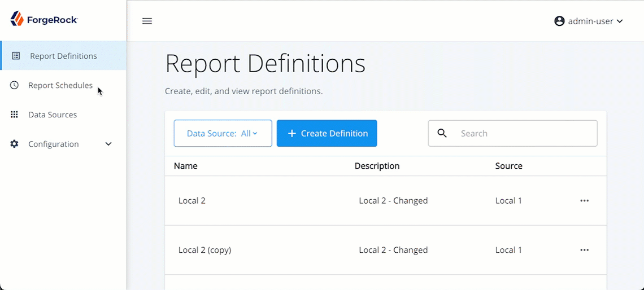The height and width of the screenshot is (290, 644).
Task: Open the admin-user dropdown arrow
Action: pyautogui.click(x=620, y=21)
